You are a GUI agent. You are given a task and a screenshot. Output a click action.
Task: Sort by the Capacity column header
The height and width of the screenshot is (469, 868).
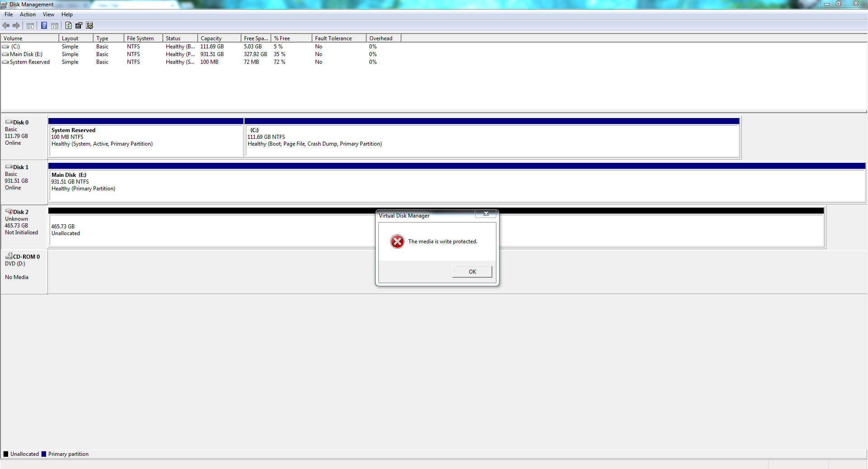tap(219, 38)
